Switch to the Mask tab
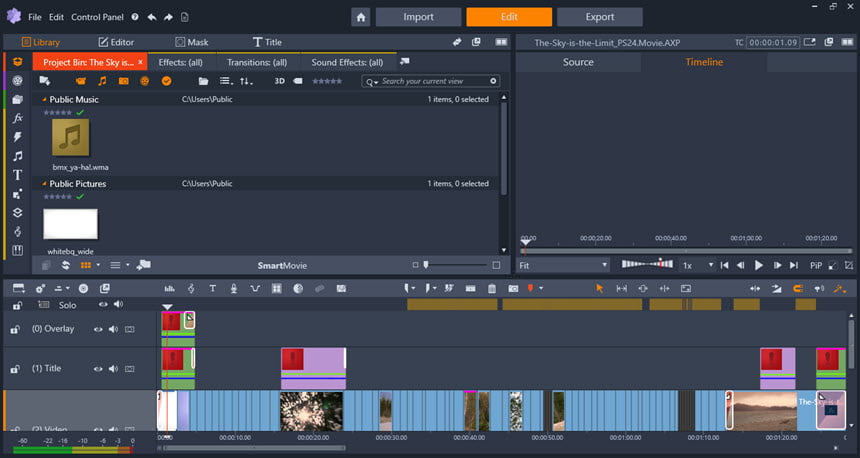The height and width of the screenshot is (458, 860). point(192,42)
